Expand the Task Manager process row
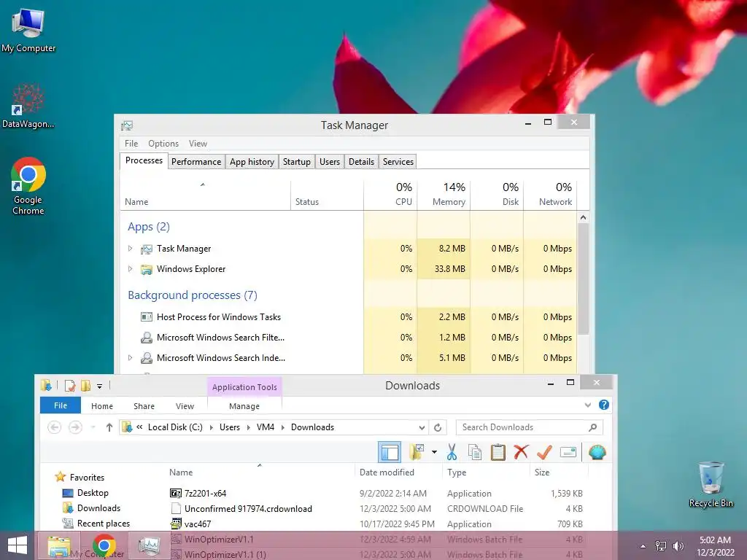Viewport: 747px width, 560px height. pyautogui.click(x=130, y=248)
